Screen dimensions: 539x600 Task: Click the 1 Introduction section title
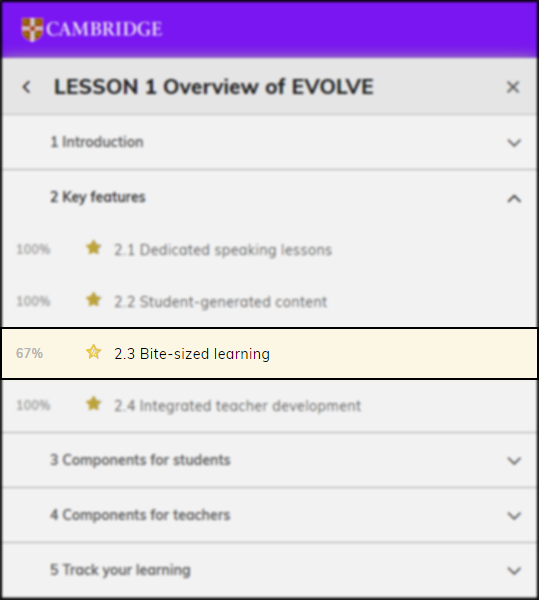pyautogui.click(x=97, y=142)
